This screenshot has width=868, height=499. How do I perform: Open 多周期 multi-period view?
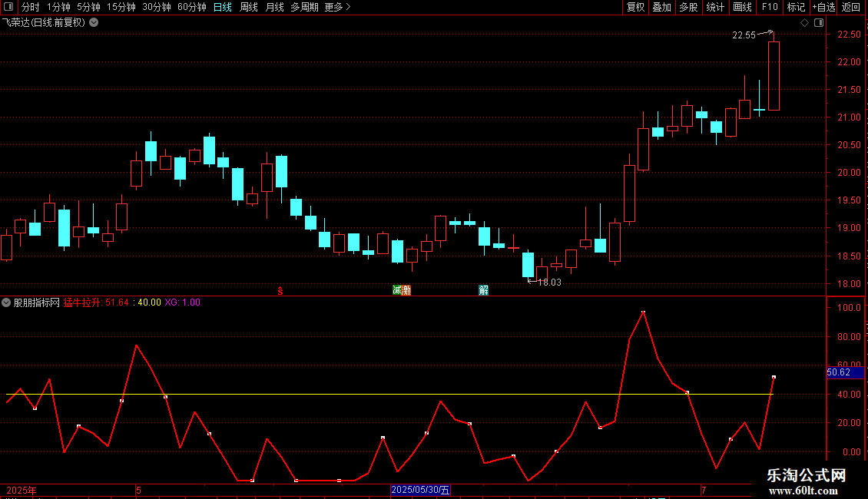click(x=304, y=7)
